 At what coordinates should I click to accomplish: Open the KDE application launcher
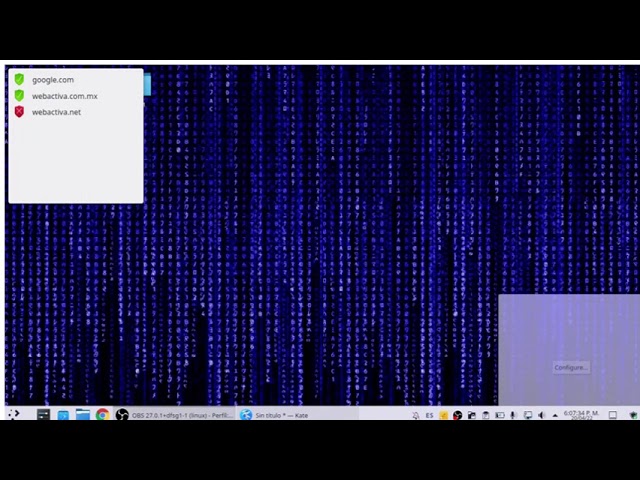[x=14, y=414]
